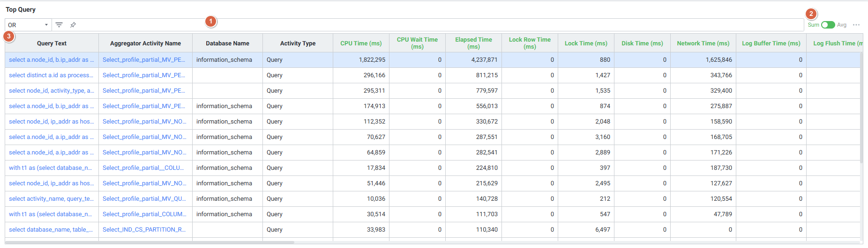
Task: Click the horizontal scrollbar below the table
Action: tap(150, 242)
